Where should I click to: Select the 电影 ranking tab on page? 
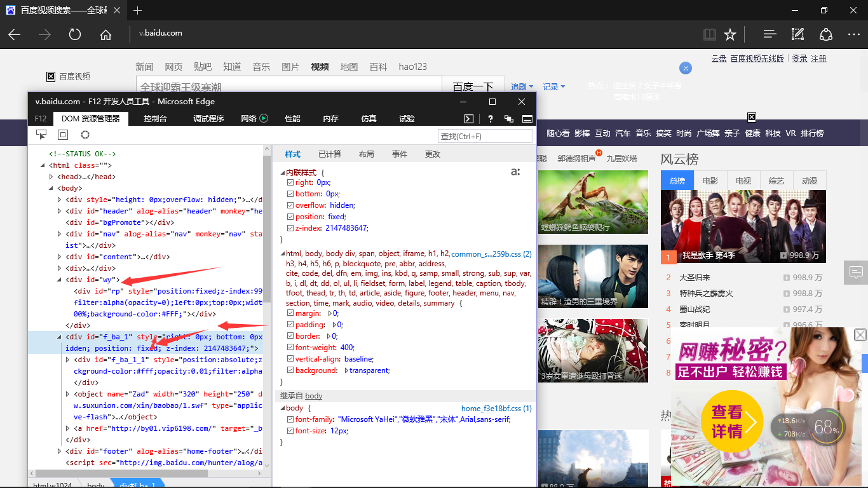tap(710, 180)
